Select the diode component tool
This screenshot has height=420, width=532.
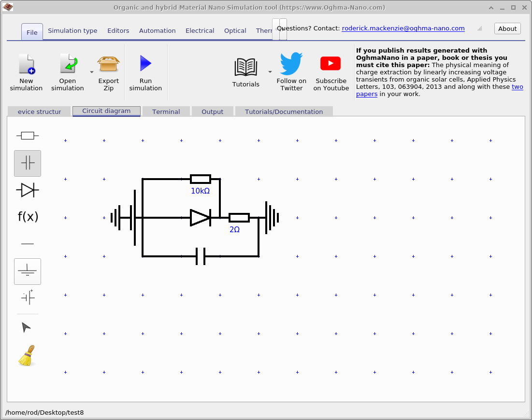[28, 190]
